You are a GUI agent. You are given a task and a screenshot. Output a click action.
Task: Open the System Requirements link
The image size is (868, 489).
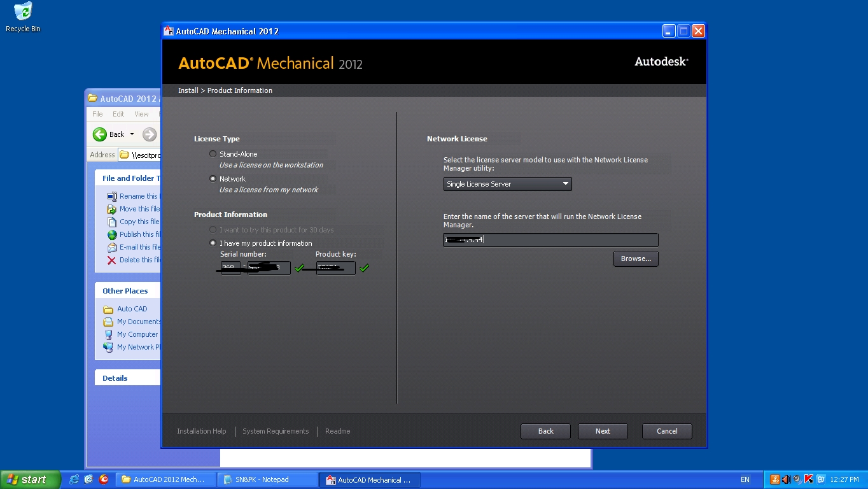pos(276,431)
